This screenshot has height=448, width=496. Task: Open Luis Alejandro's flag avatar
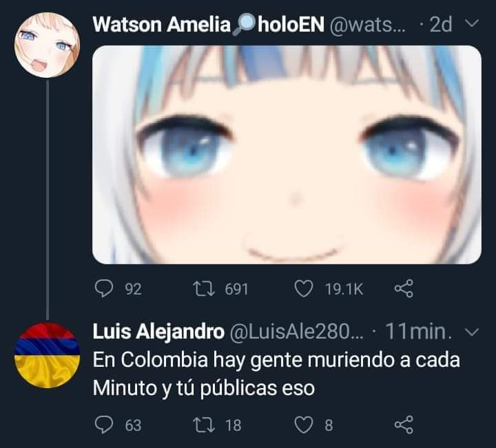[x=47, y=355]
